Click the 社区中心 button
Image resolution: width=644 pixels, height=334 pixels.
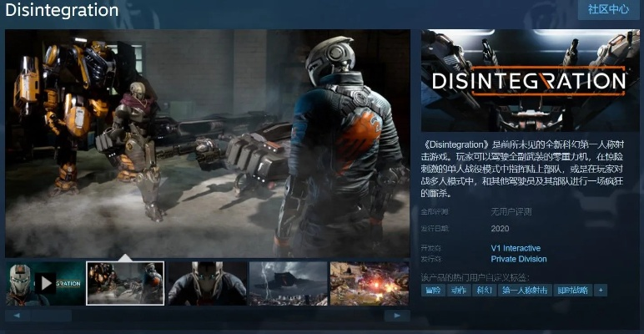tap(608, 10)
